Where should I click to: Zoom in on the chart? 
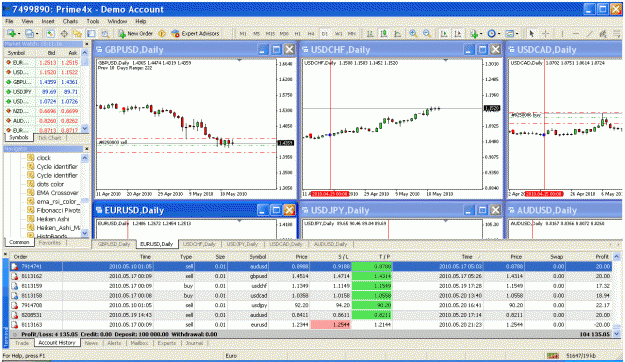point(413,34)
